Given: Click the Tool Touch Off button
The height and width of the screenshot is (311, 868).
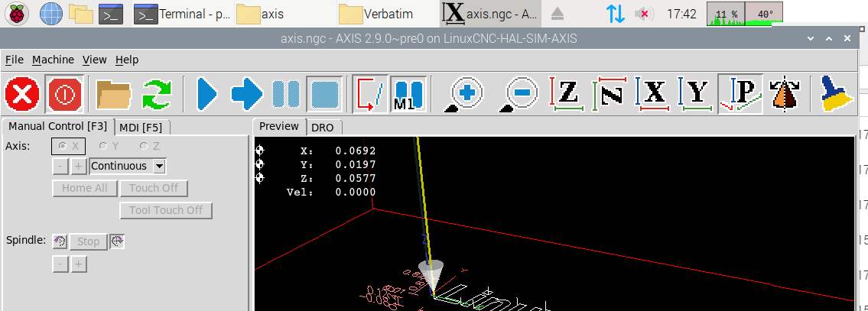Looking at the screenshot, I should pos(166,210).
